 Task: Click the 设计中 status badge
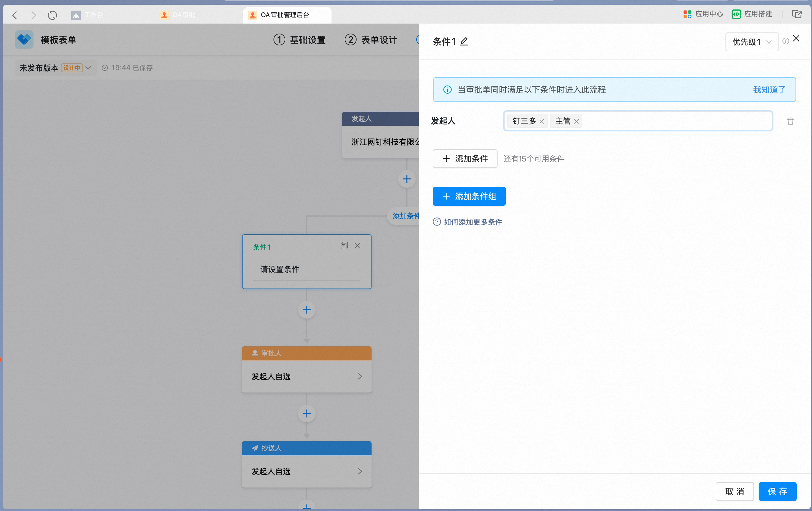tap(72, 68)
